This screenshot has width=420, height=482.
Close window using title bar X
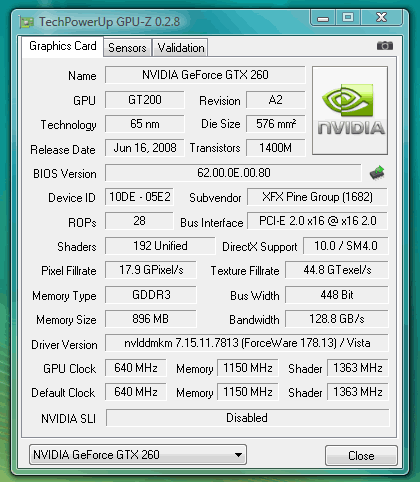pos(381,18)
